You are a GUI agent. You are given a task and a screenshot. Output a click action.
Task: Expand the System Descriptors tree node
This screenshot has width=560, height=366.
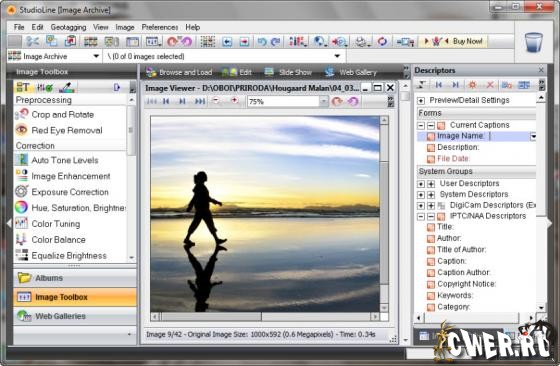pyautogui.click(x=421, y=195)
